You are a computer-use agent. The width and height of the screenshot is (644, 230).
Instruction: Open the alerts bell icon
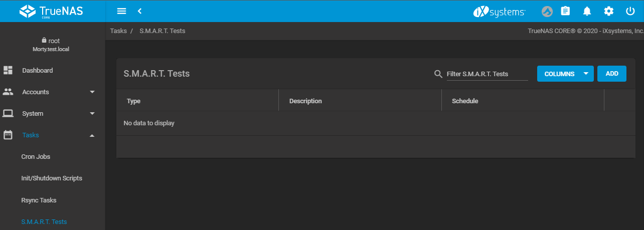(x=586, y=11)
